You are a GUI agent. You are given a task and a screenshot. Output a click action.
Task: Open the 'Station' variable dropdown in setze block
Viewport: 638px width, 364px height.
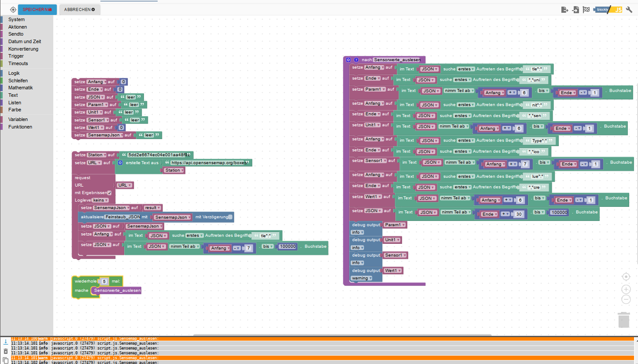tap(97, 155)
